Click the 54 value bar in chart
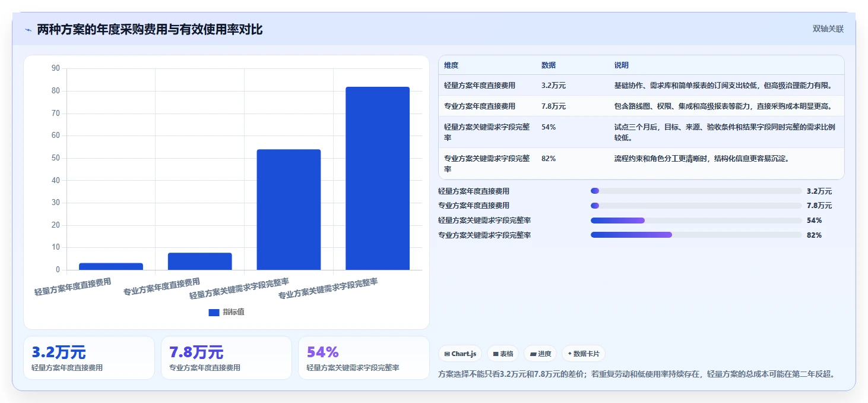Screen dimensions: 868x403 pyautogui.click(x=289, y=209)
